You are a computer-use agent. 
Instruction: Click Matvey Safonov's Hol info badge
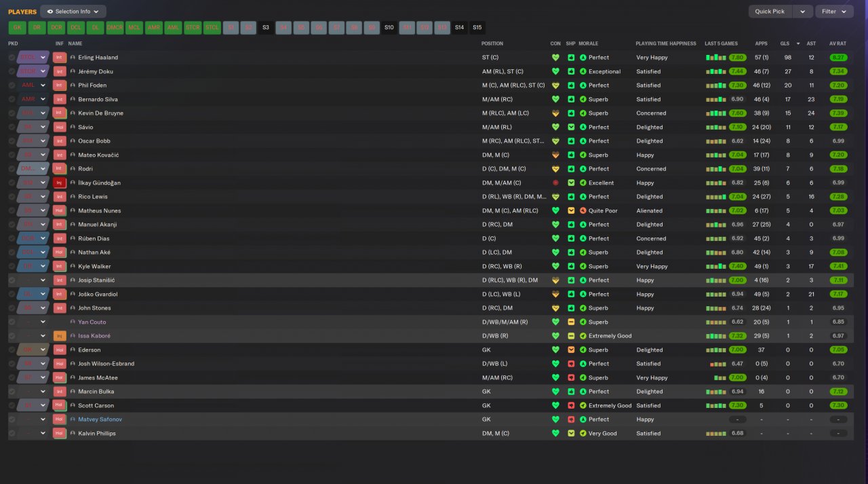[60, 420]
